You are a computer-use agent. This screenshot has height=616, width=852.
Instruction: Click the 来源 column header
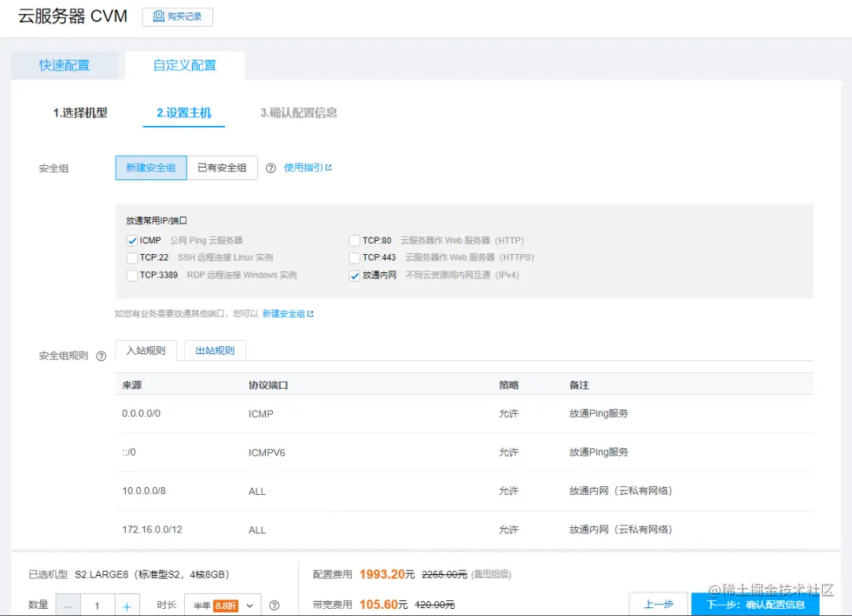click(x=131, y=385)
